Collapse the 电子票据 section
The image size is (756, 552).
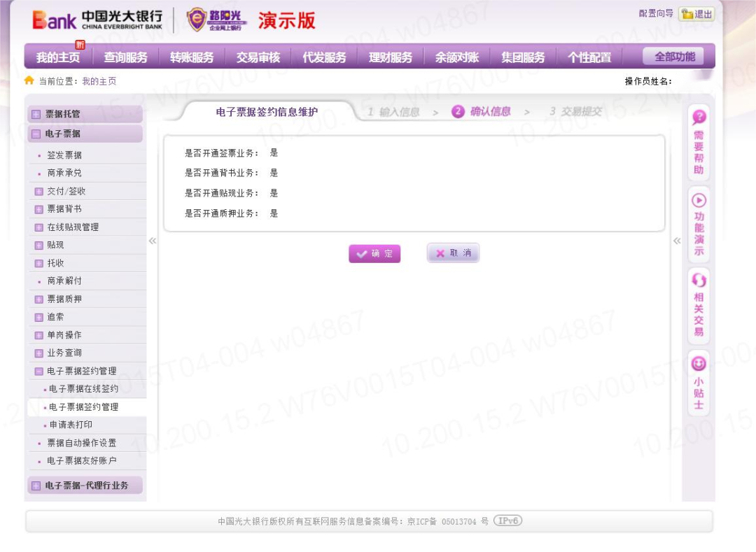pyautogui.click(x=36, y=134)
